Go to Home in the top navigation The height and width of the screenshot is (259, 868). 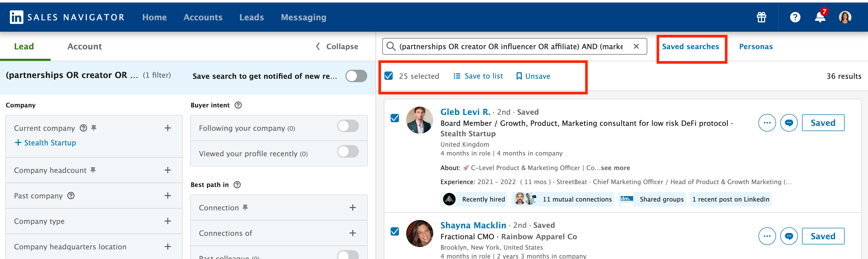(x=154, y=17)
